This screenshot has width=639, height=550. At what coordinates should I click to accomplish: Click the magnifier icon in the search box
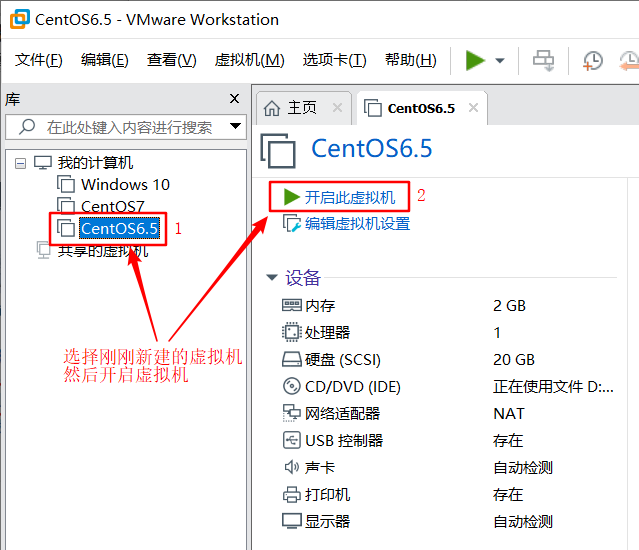[x=27, y=127]
